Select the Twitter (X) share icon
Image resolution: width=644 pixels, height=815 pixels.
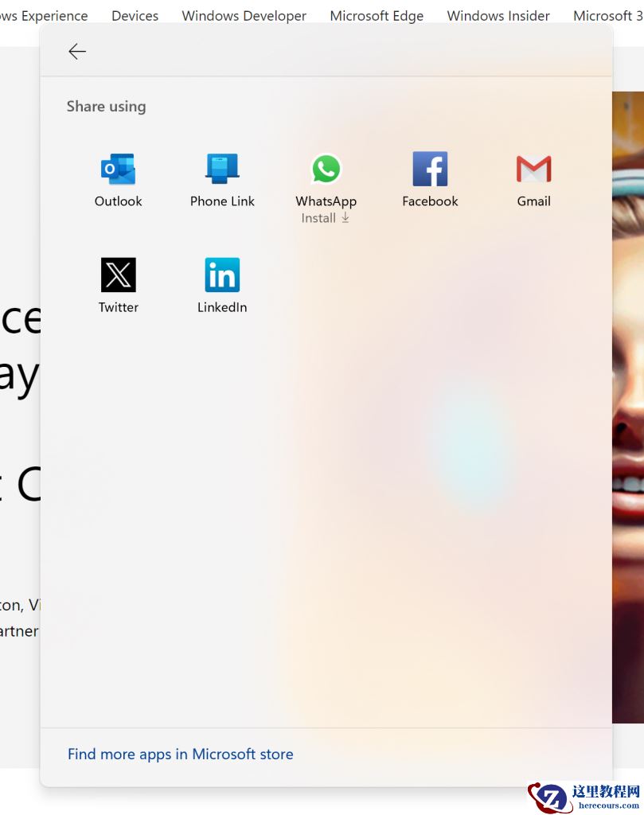(x=118, y=274)
